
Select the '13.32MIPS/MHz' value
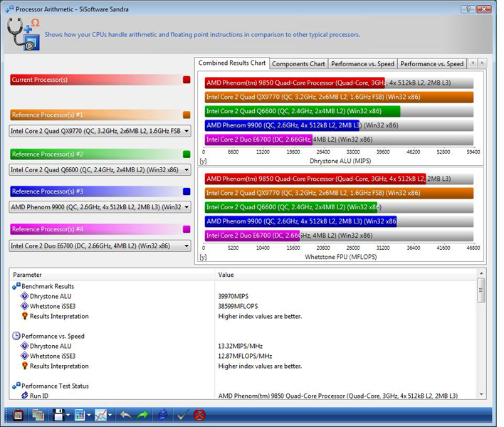click(241, 346)
